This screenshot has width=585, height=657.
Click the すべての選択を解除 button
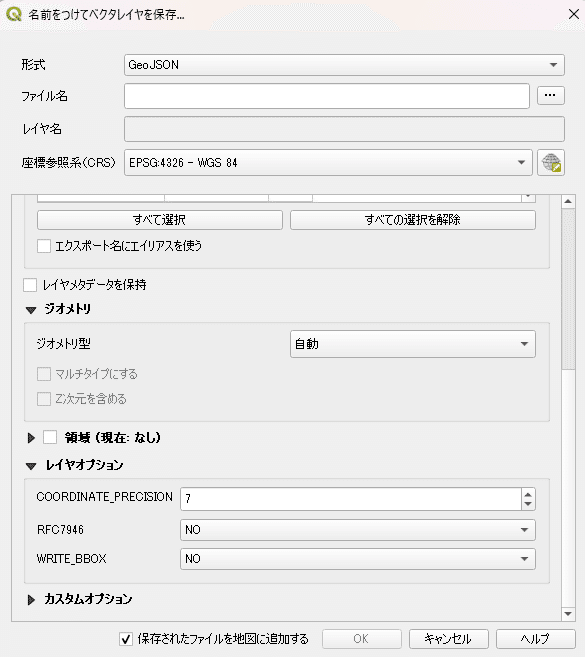pos(413,220)
